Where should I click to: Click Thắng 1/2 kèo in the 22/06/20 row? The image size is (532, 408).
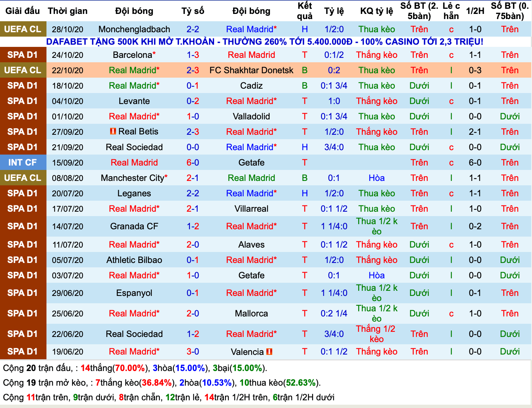[x=376, y=334]
